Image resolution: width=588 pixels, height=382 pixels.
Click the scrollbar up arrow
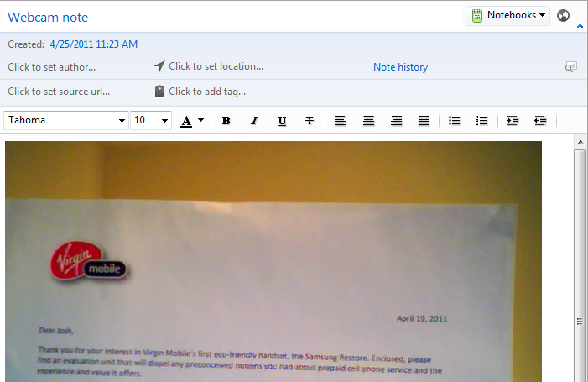[580, 142]
